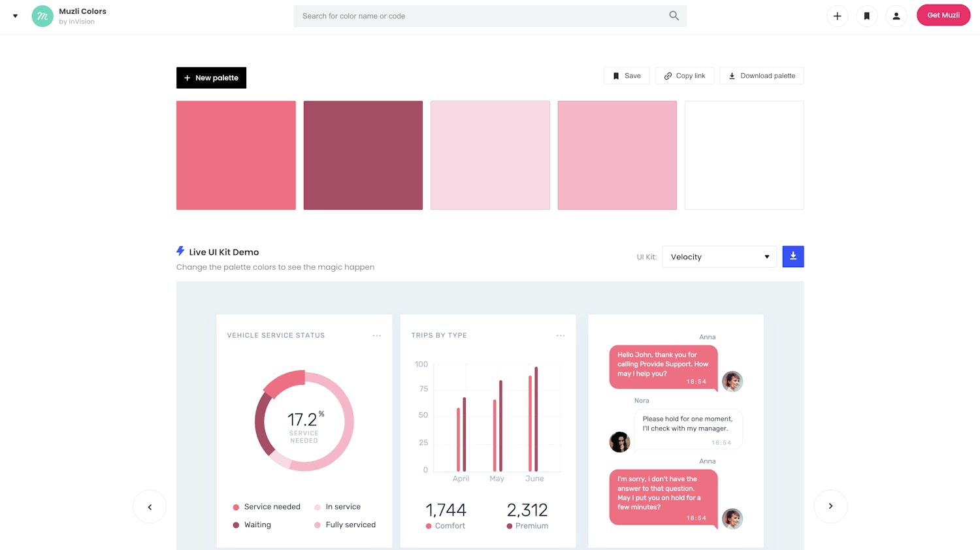Focus the color name search field
The image size is (980, 550).
point(480,16)
